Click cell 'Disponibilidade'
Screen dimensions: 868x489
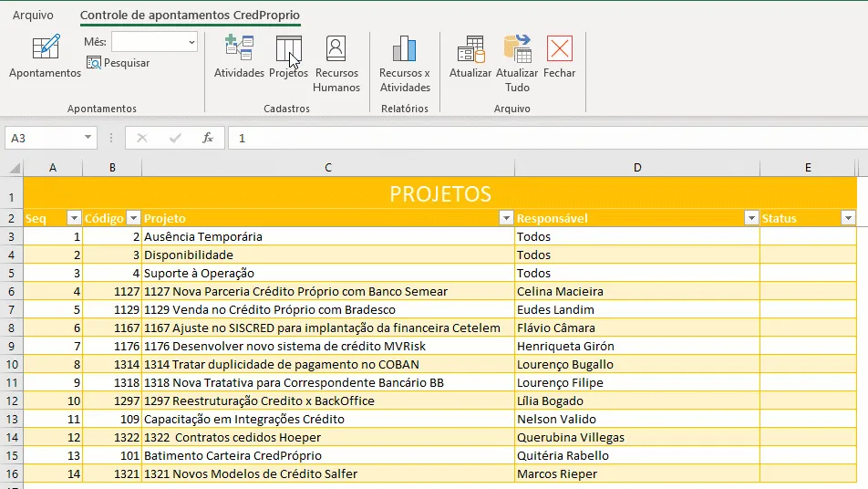coord(328,255)
